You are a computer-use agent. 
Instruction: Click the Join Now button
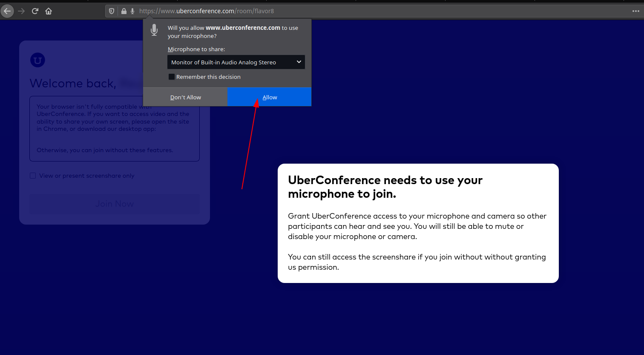pyautogui.click(x=114, y=204)
